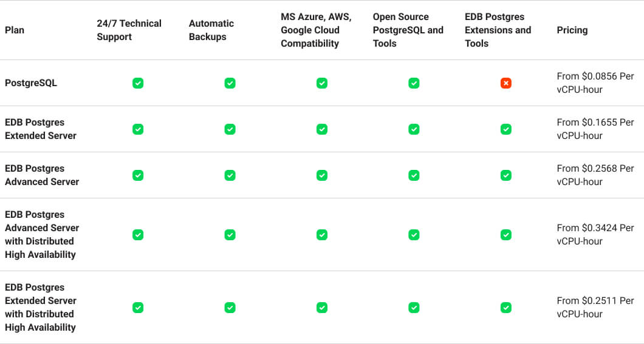Select the PostgreSQL plan name

[x=31, y=83]
